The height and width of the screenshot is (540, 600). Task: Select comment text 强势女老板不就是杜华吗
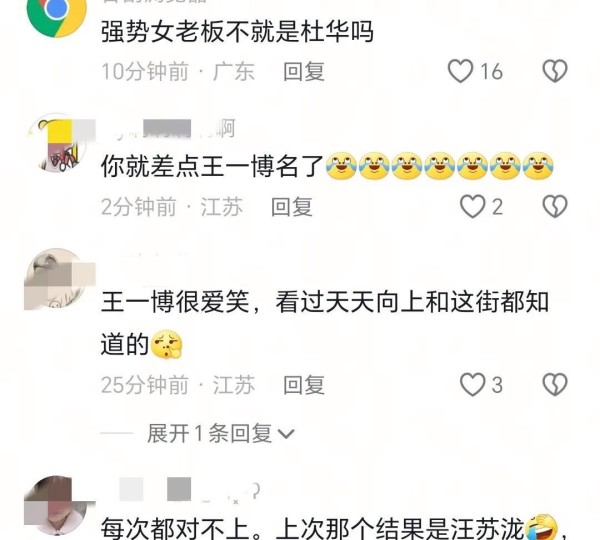tap(237, 31)
